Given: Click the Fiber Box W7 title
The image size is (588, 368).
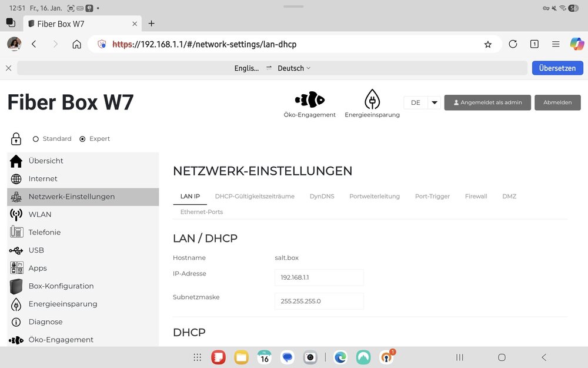Looking at the screenshot, I should pos(71,102).
